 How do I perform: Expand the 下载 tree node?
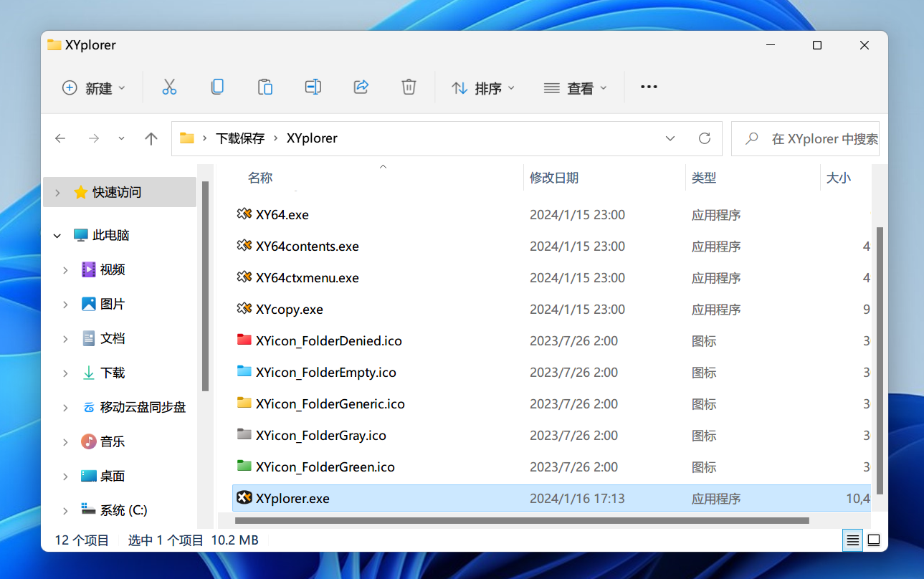pyautogui.click(x=65, y=373)
